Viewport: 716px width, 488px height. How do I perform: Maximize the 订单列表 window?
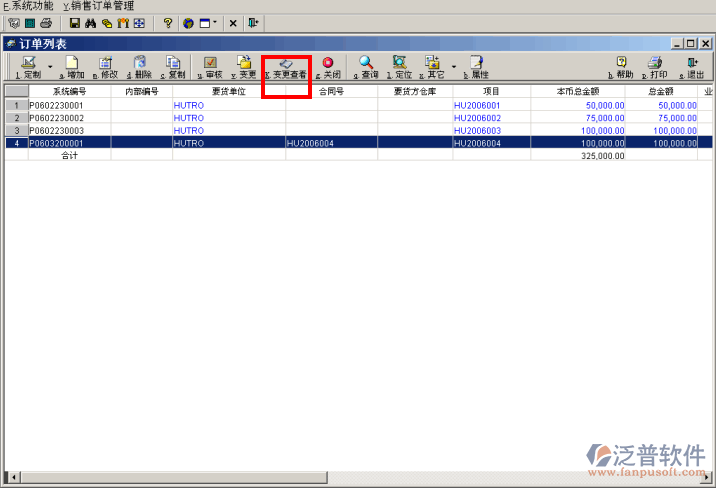[x=691, y=44]
